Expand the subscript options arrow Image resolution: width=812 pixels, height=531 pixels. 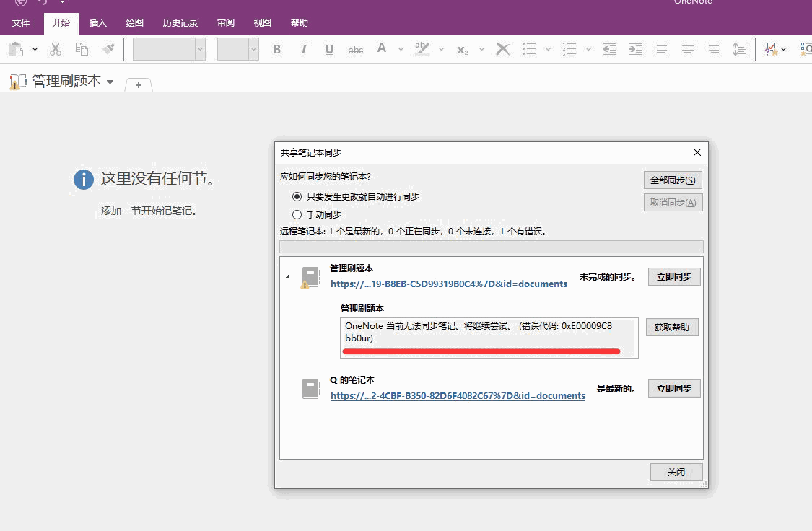[x=481, y=50]
